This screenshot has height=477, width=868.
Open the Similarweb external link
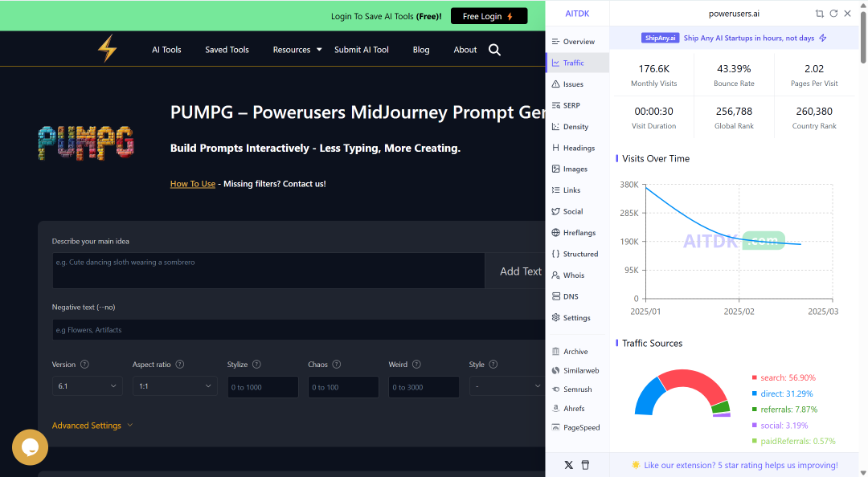[577, 370]
